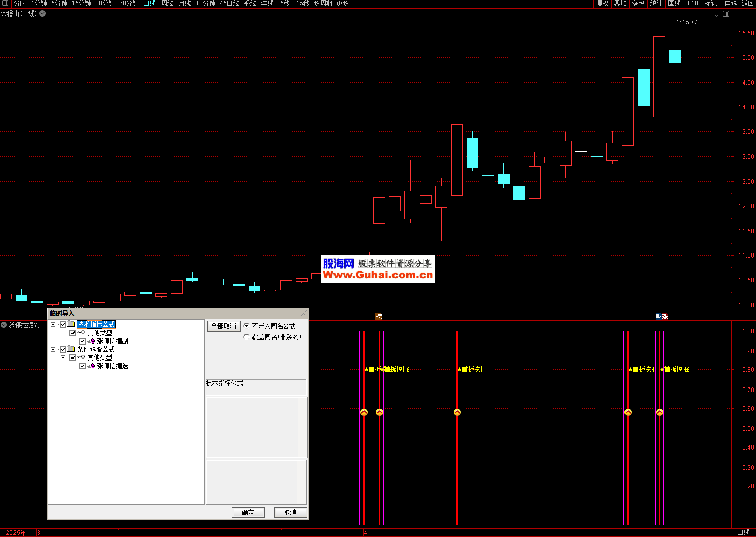The width and height of the screenshot is (756, 537).
Task: Uncheck 其他类型 checkbox under 条件选股公式
Action: [73, 357]
